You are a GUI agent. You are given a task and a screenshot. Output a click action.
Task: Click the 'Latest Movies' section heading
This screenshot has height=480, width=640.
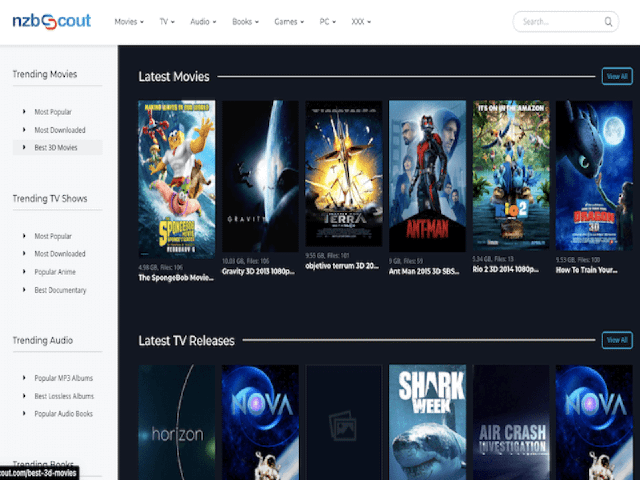[x=174, y=76]
